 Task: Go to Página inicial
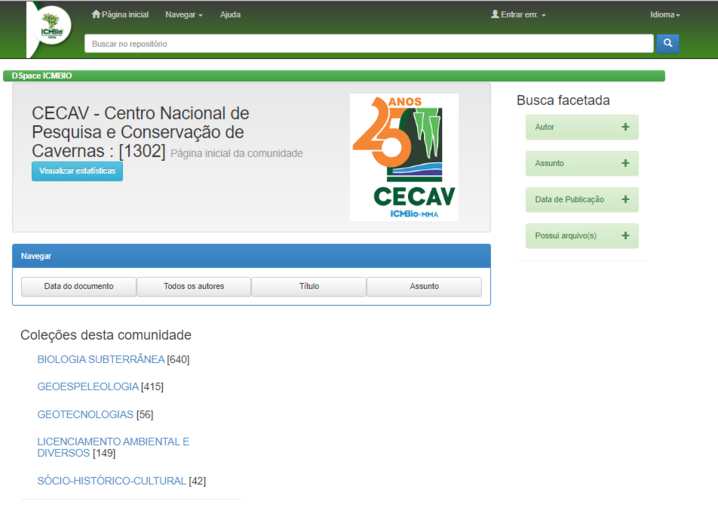coord(120,15)
